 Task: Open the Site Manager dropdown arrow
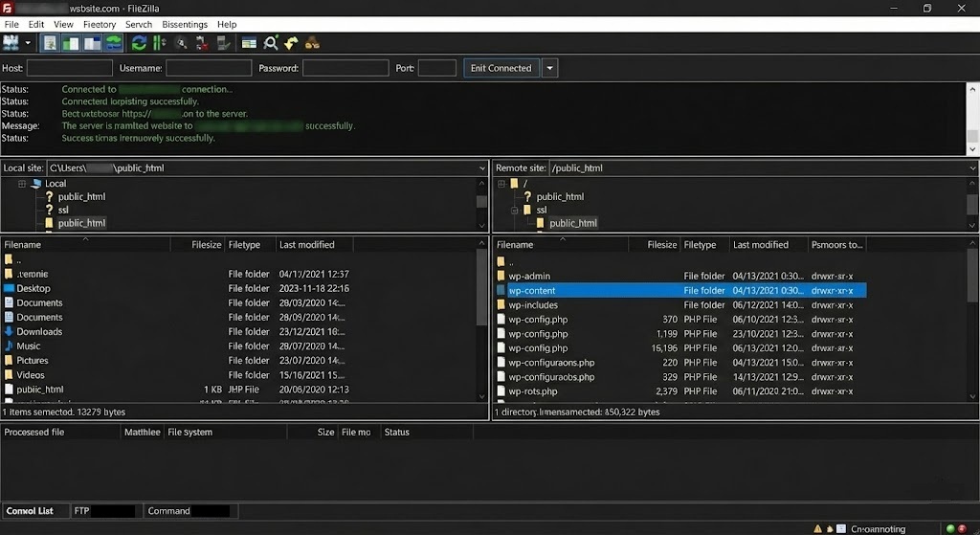(28, 43)
